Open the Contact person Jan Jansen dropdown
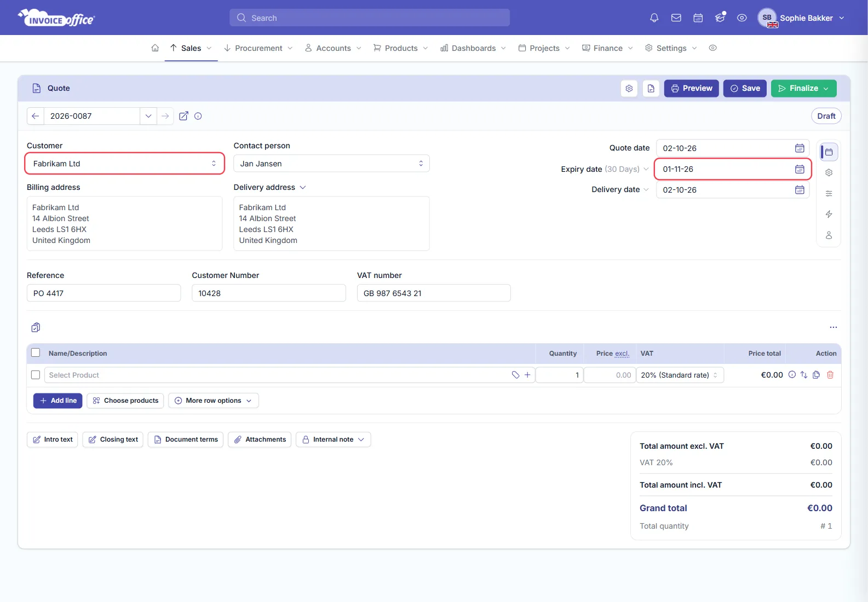 click(x=331, y=164)
